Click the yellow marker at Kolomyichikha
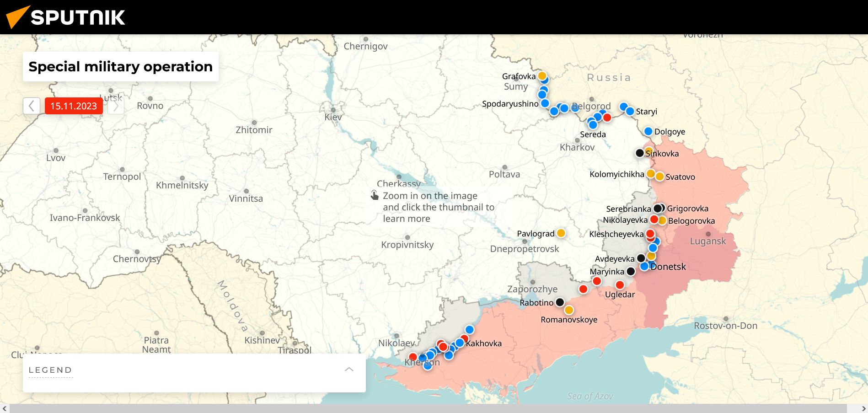 [650, 174]
